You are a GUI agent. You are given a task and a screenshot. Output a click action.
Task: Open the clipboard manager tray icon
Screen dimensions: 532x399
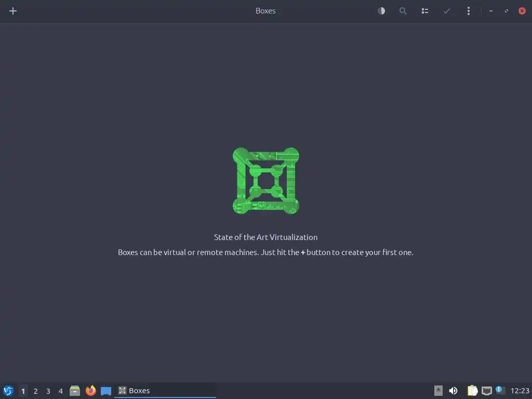tap(472, 391)
